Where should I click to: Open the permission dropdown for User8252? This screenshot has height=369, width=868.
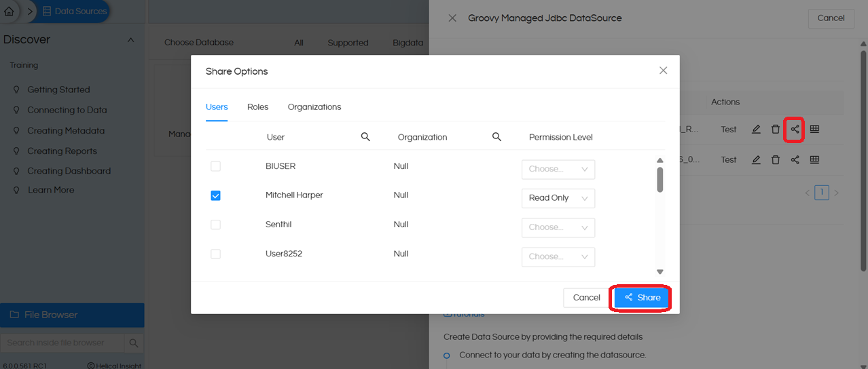point(558,257)
